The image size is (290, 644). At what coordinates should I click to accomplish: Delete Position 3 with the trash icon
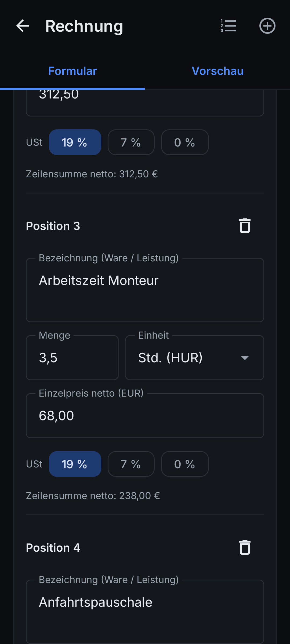pyautogui.click(x=245, y=226)
